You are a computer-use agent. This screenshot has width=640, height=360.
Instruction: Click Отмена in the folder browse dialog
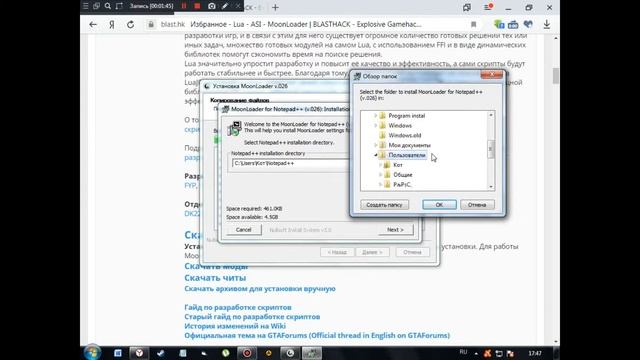(x=477, y=205)
